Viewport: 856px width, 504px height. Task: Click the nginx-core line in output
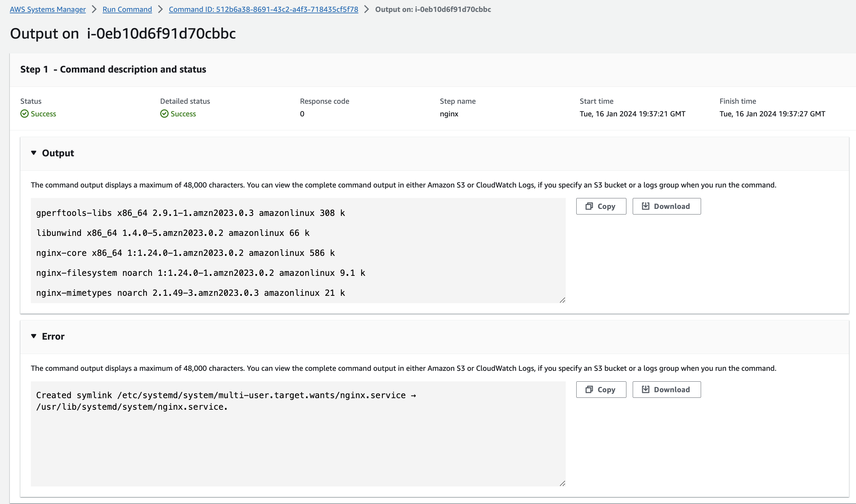(185, 253)
